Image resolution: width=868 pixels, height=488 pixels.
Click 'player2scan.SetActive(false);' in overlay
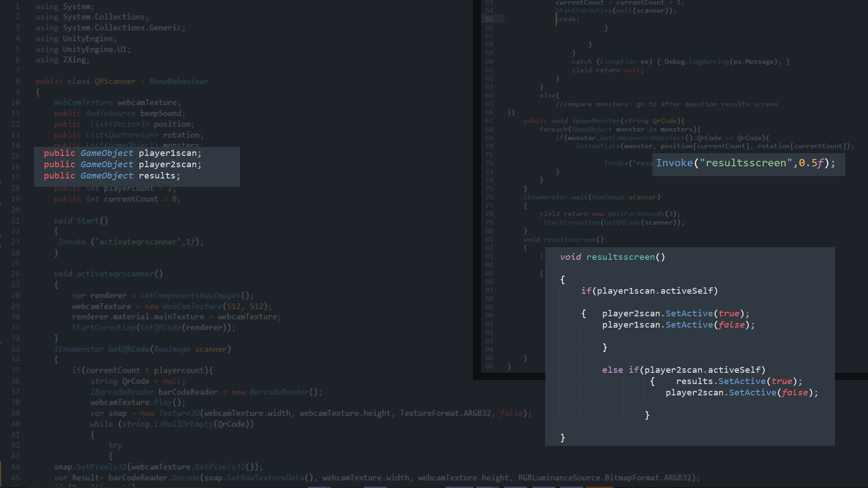click(742, 393)
